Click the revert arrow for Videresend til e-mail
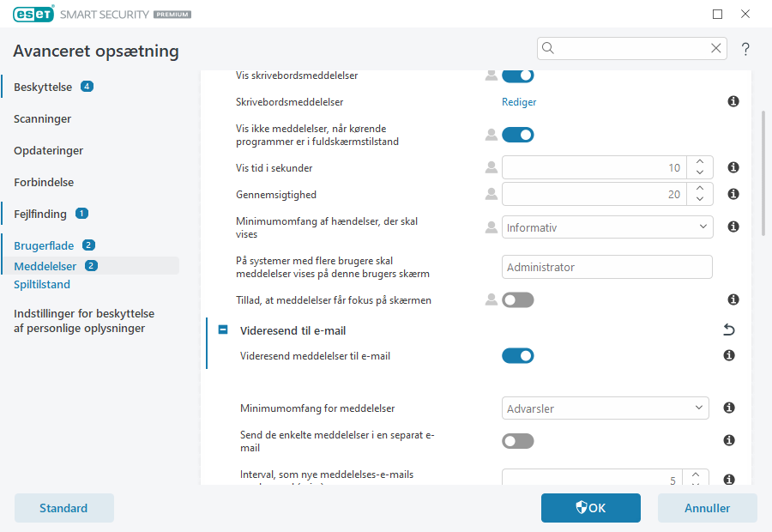Image resolution: width=772 pixels, height=532 pixels. (729, 330)
